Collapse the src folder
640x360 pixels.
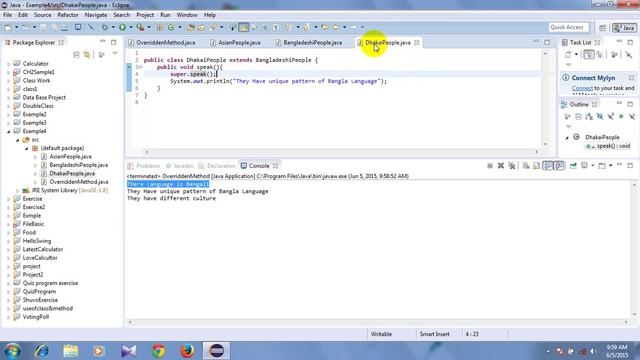click(18, 140)
